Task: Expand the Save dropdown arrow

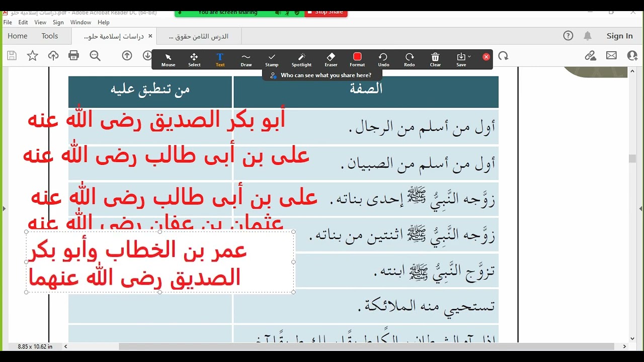Action: (469, 56)
